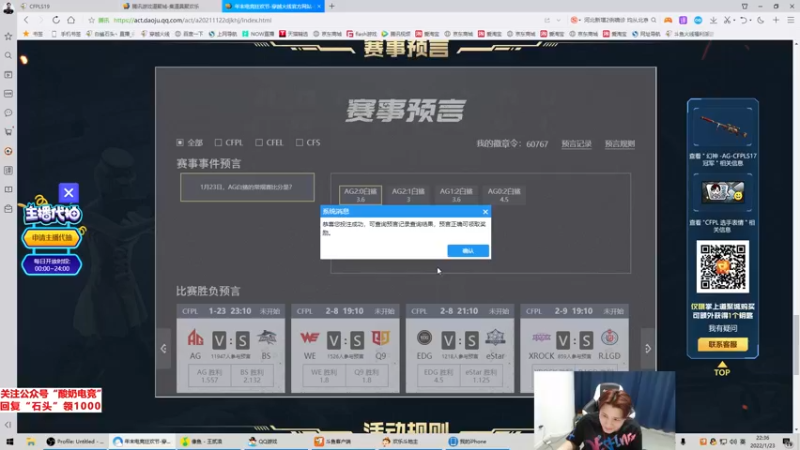Bet on BS 胜利 in the AG vs BS match
Image resolution: width=800 pixels, height=450 pixels.
click(x=252, y=376)
